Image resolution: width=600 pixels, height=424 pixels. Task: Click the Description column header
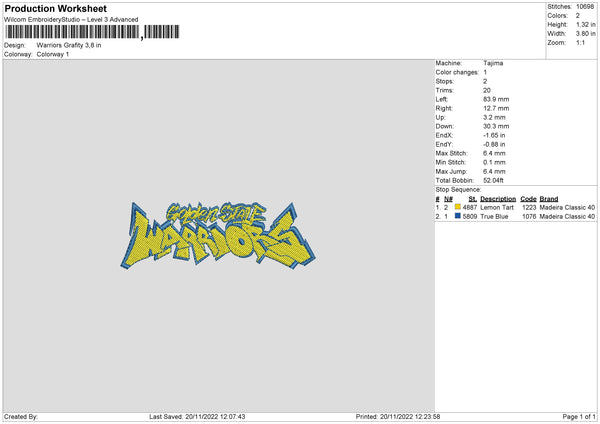(x=498, y=199)
